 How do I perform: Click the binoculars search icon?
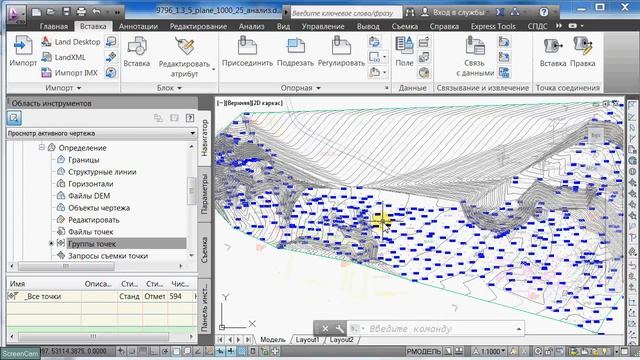pyautogui.click(x=410, y=12)
